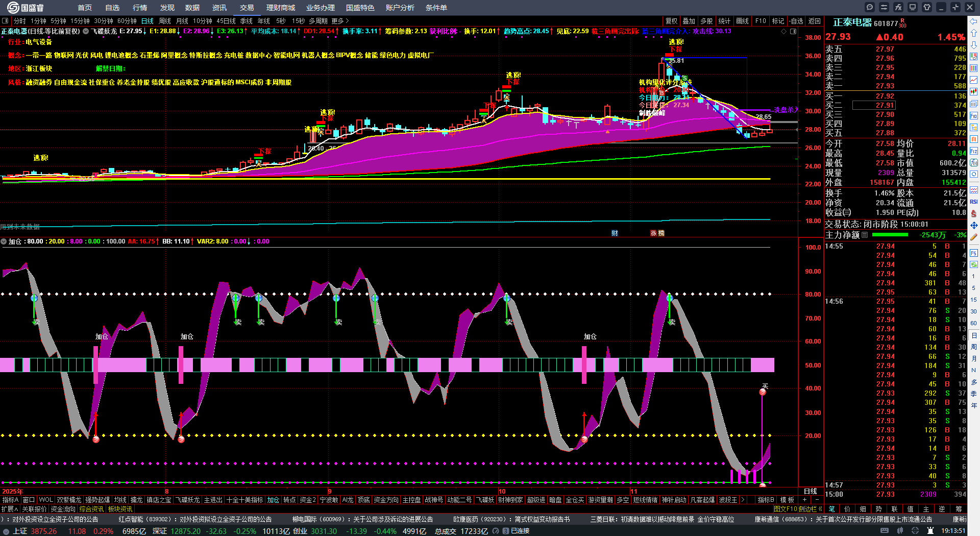The image size is (980, 536).
Task: Open the line chart icon in right toolbar
Action: 974,80
